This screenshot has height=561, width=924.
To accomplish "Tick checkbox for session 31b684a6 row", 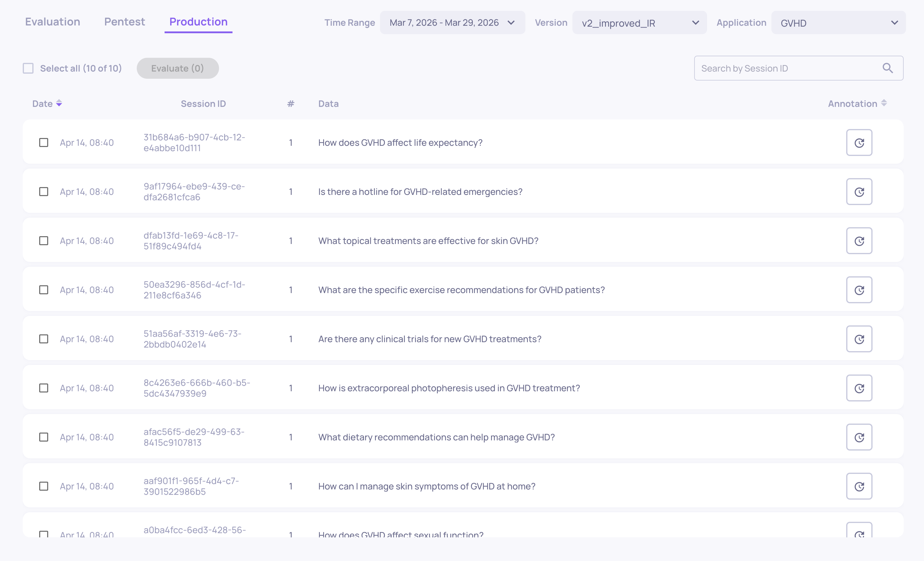I will [x=44, y=142].
